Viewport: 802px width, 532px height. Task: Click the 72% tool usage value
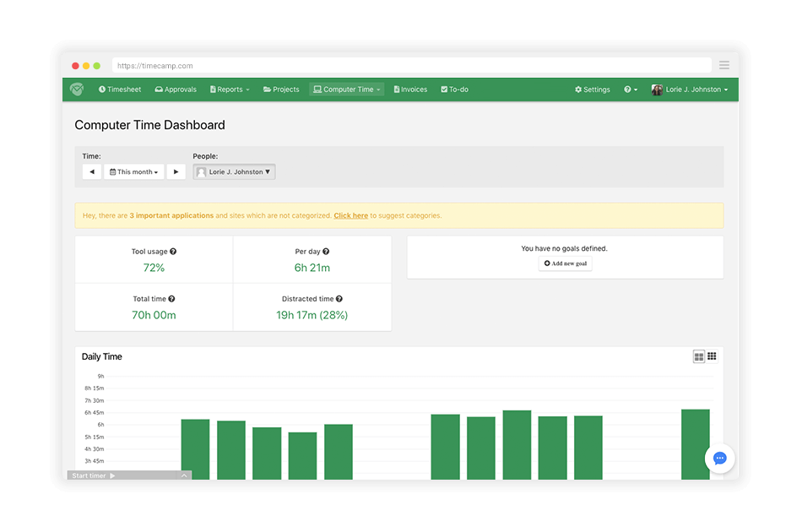[x=154, y=268]
